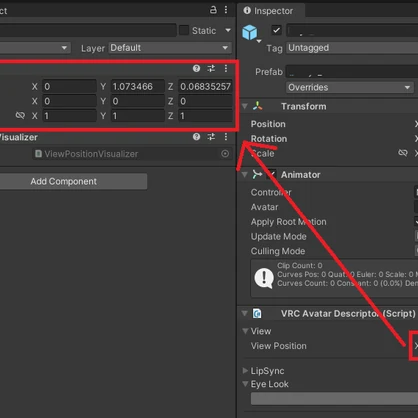This screenshot has width=418, height=418.
Task: Click the Y field showing 1.073466
Action: point(138,86)
